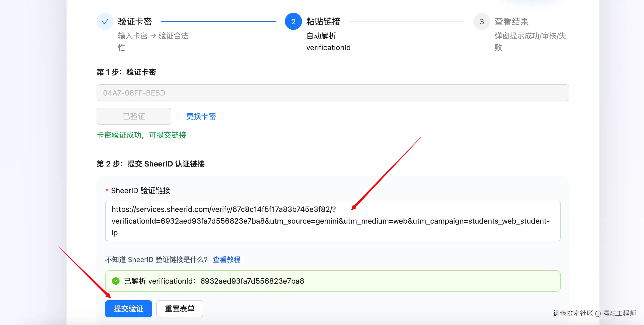Focus the SheerID verification link textarea
644x325 pixels.
coord(333,221)
